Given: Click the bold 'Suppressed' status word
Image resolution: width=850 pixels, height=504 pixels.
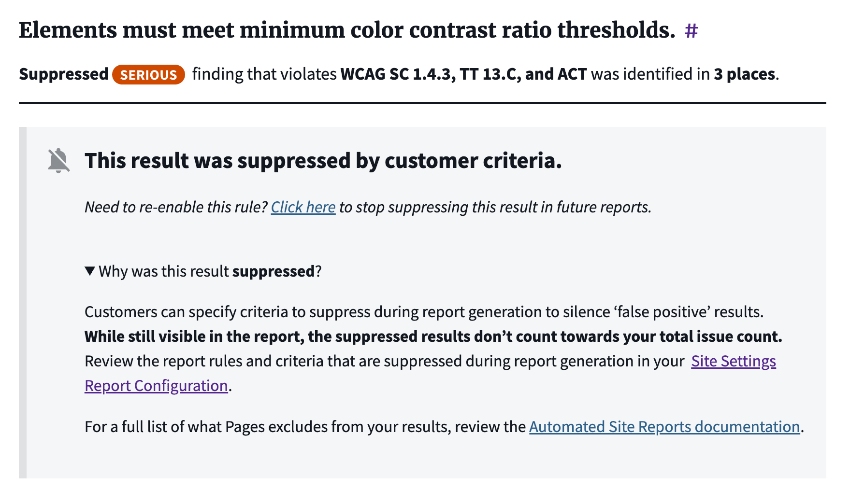Looking at the screenshot, I should (x=63, y=74).
